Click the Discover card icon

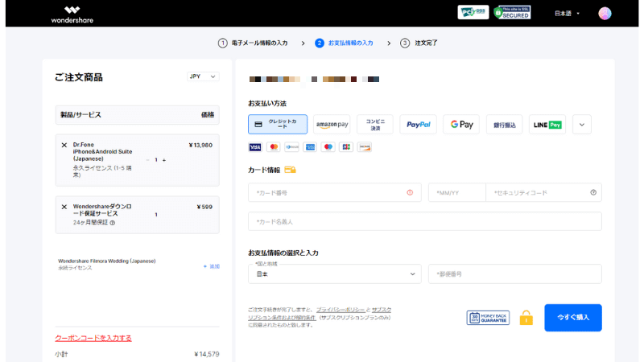(x=365, y=147)
